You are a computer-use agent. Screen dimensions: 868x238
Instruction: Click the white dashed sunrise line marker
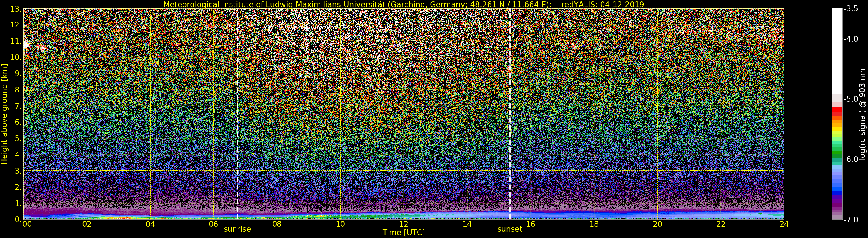(x=237, y=114)
